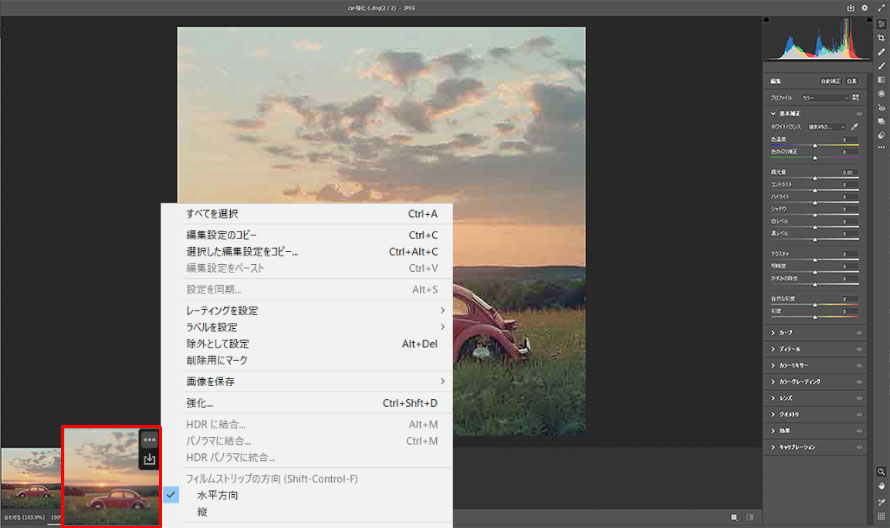This screenshot has width=890, height=528.
Task: Click the 彩度 slider handle
Action: point(815,317)
